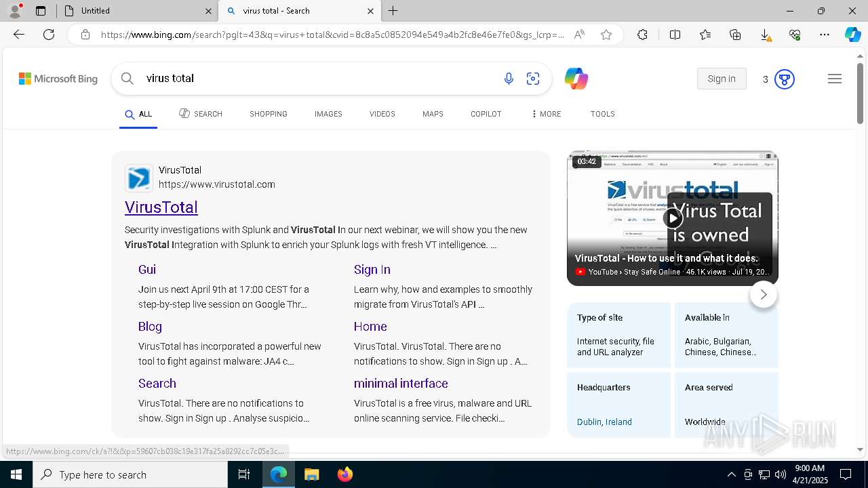Image resolution: width=868 pixels, height=488 pixels.
Task: Open the Favorites list
Action: point(705,35)
